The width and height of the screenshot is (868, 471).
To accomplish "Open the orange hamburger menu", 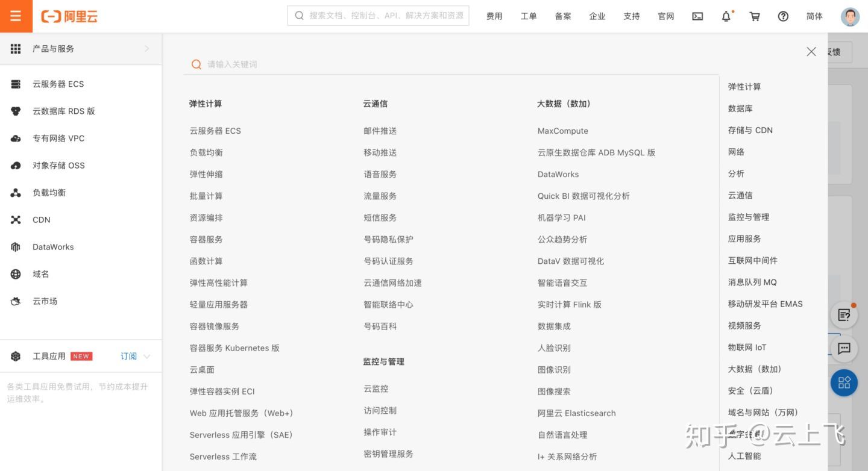I will [x=16, y=16].
